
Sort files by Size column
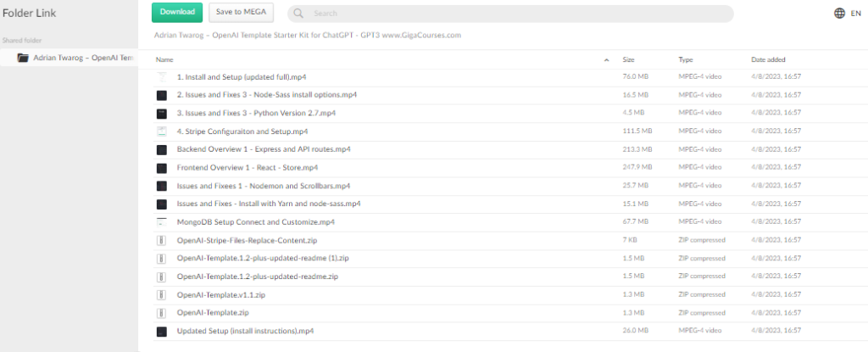pyautogui.click(x=628, y=60)
